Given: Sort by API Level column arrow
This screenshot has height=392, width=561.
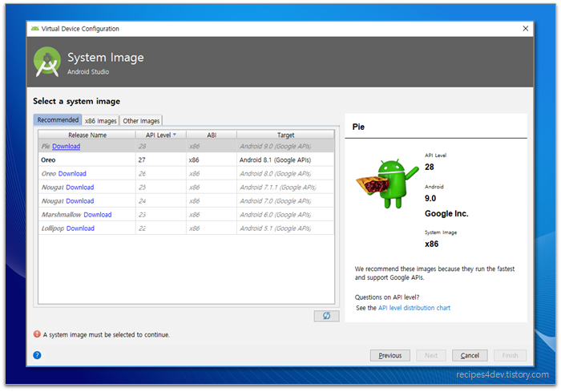Looking at the screenshot, I should pos(175,135).
